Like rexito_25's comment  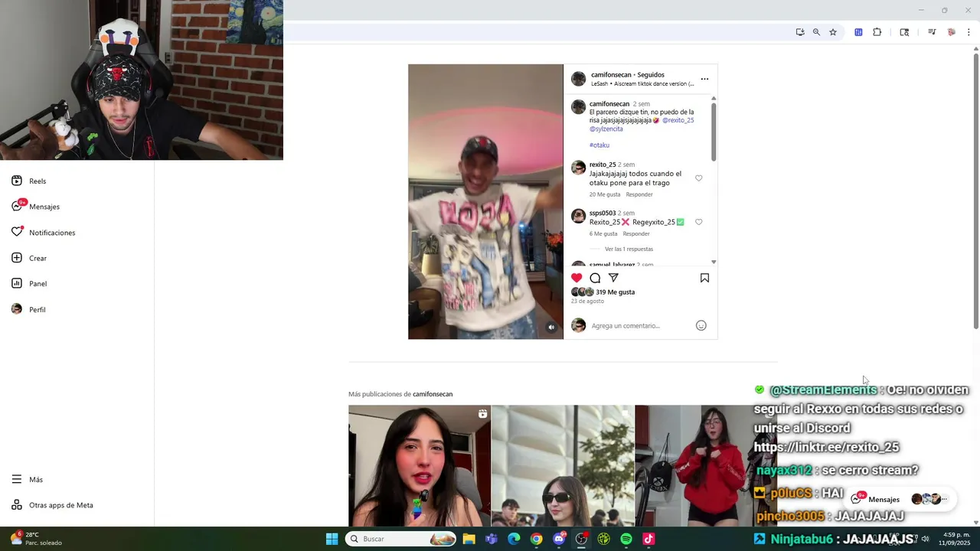[698, 178]
